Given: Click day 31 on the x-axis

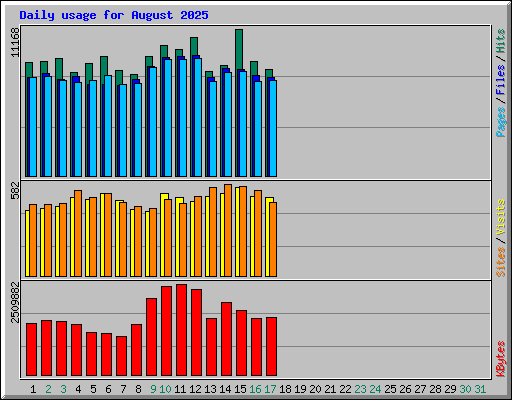Looking at the screenshot, I should coord(480,389).
